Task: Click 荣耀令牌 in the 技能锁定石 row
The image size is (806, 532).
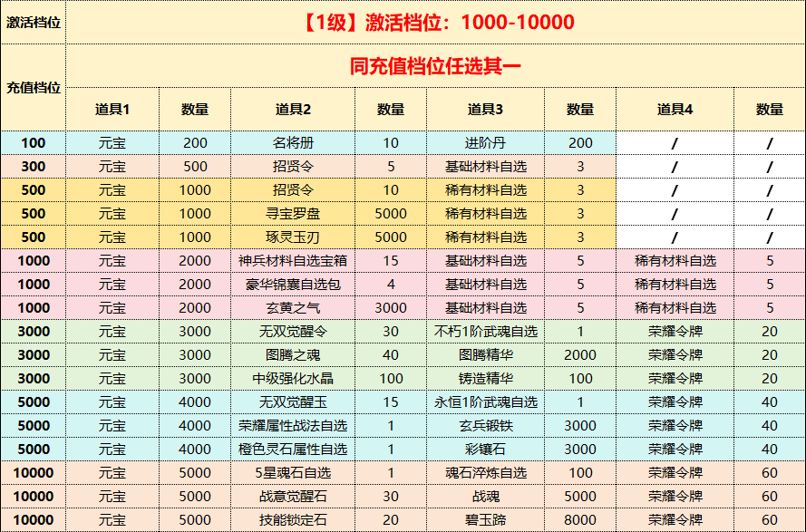Action: 675,520
